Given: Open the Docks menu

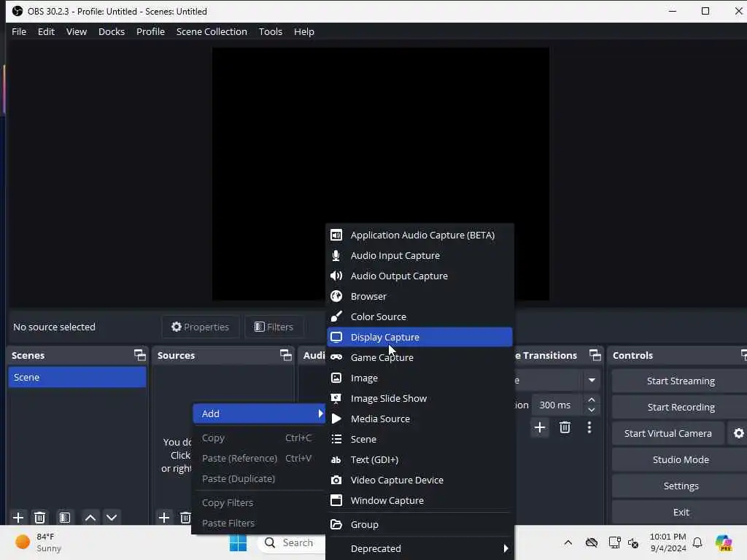Looking at the screenshot, I should [x=112, y=31].
